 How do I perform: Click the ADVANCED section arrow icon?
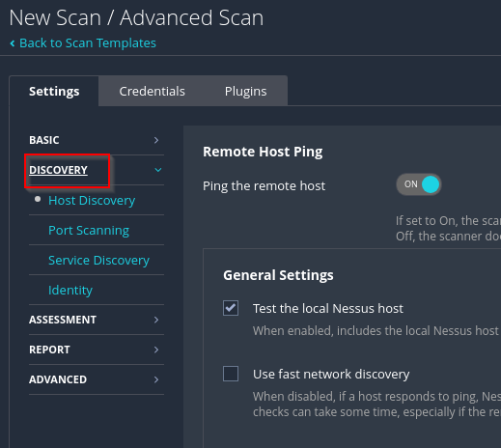point(156,379)
